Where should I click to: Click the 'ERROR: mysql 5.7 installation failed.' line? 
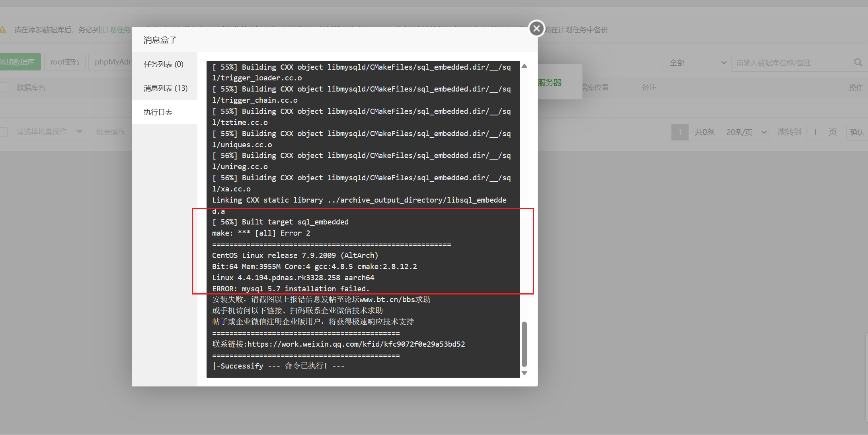click(291, 289)
